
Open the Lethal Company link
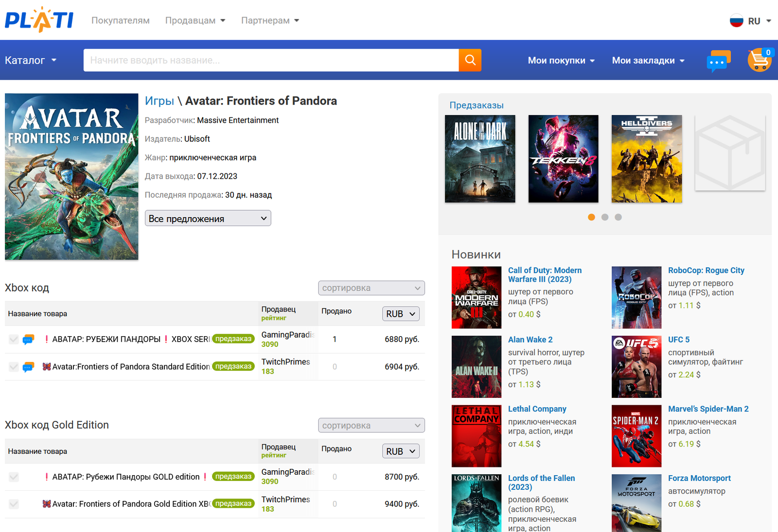tap(537, 409)
